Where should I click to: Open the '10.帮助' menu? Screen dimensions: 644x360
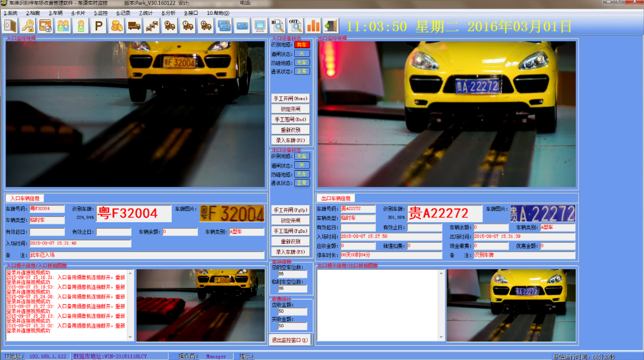point(218,13)
